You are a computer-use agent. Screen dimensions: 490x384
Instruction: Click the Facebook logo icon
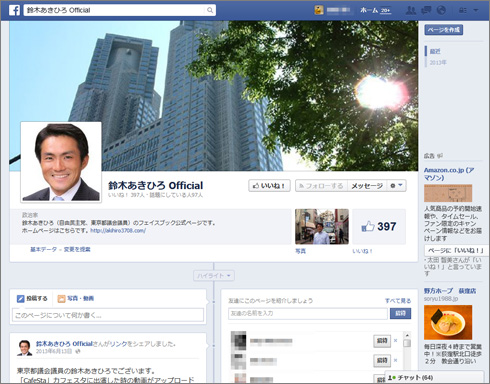(14, 10)
